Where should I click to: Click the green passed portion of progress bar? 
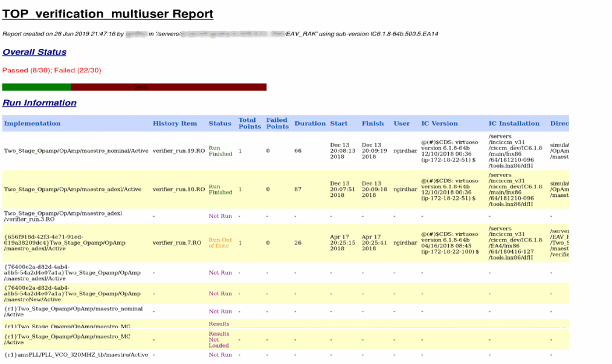click(x=36, y=87)
